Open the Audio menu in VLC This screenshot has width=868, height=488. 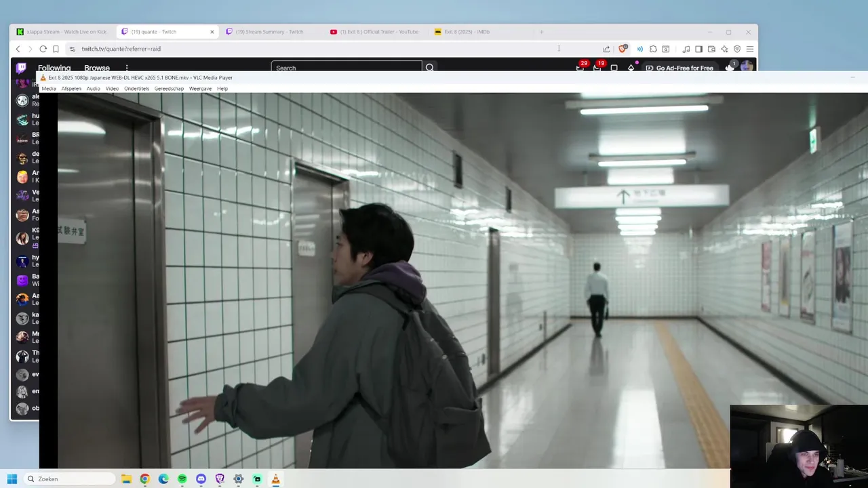pyautogui.click(x=93, y=89)
